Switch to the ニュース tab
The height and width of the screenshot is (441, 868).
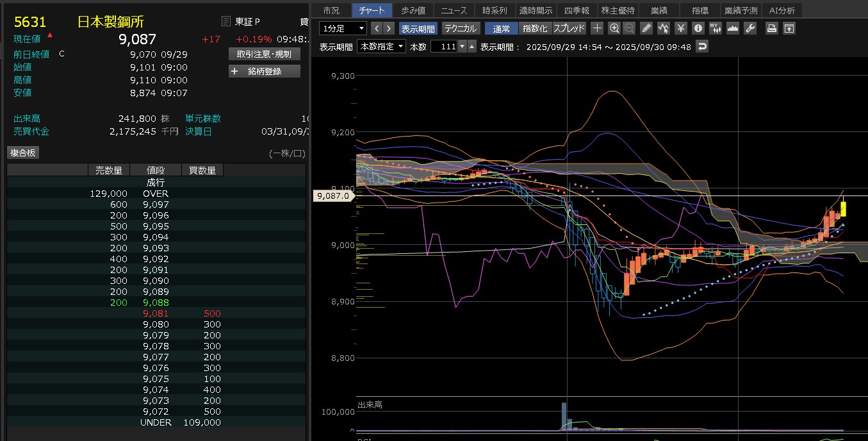(x=454, y=10)
